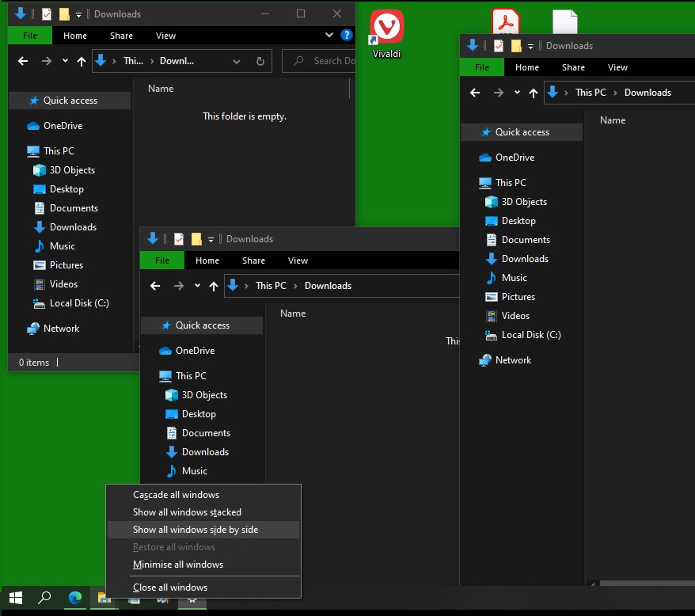Open the Windows Start menu
The width and height of the screenshot is (695, 616).
16,597
